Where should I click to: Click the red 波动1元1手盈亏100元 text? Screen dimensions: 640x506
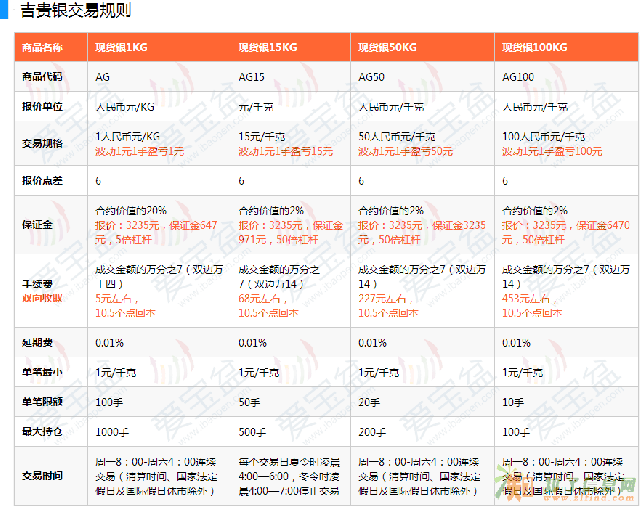pyautogui.click(x=552, y=152)
